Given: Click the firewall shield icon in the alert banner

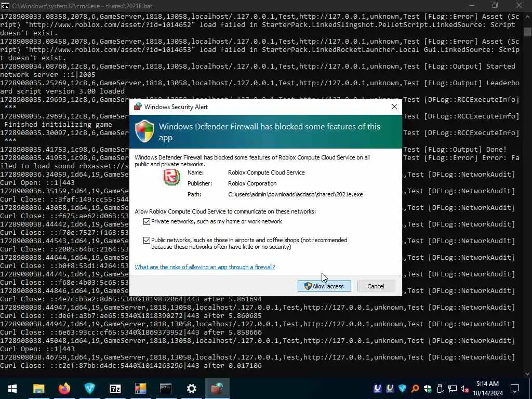Looking at the screenshot, I should click(145, 131).
